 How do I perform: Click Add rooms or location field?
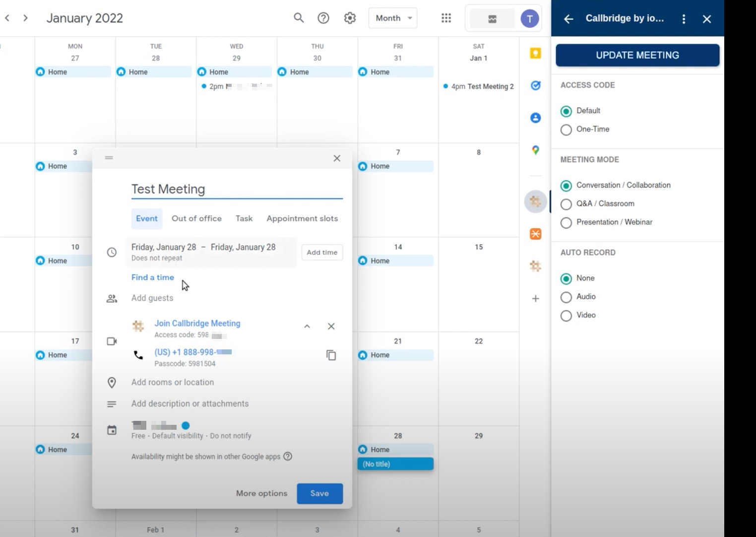[x=173, y=383]
